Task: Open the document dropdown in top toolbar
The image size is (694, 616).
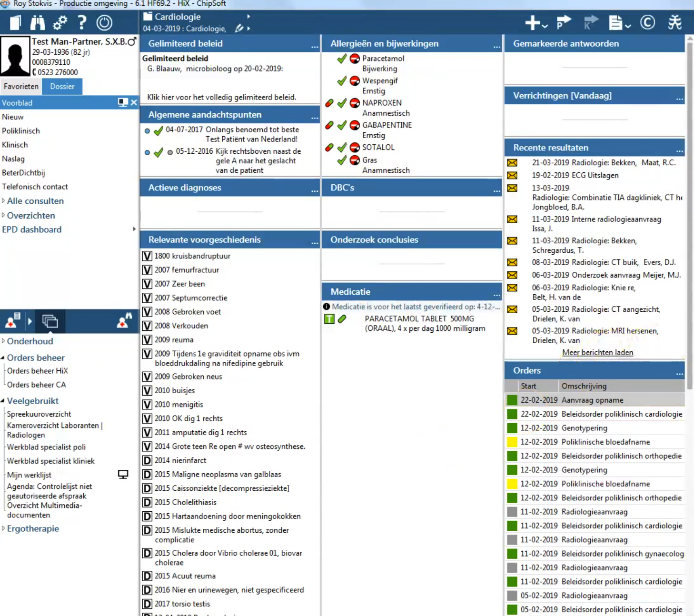Action: [x=620, y=22]
